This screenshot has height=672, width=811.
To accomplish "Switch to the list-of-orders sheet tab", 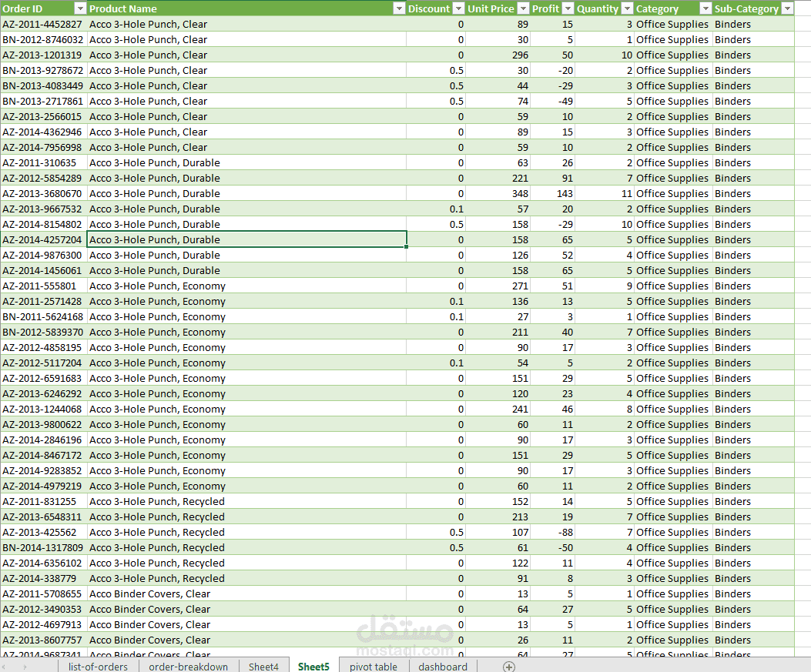I will pyautogui.click(x=98, y=667).
